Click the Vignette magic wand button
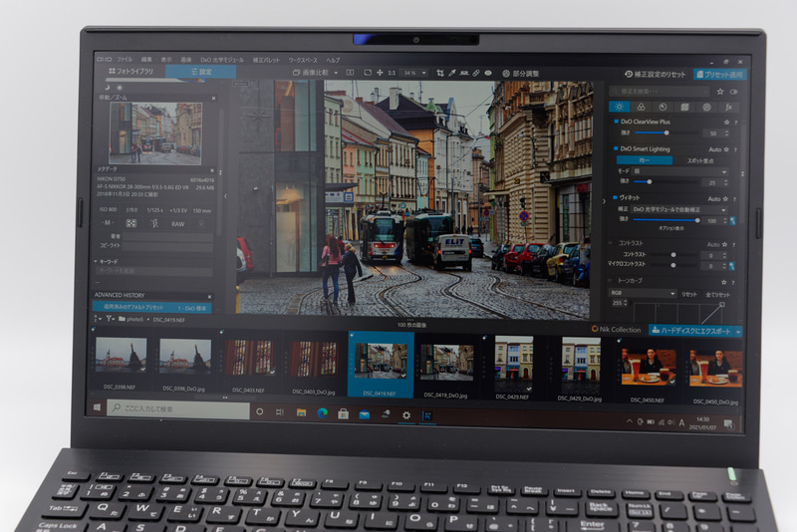This screenshot has width=797, height=532. click(732, 220)
